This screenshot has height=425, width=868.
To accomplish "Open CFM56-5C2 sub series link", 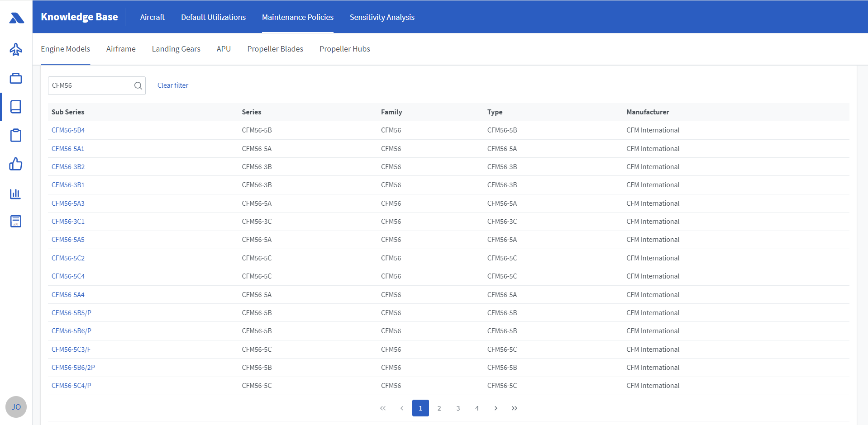I will pos(68,258).
